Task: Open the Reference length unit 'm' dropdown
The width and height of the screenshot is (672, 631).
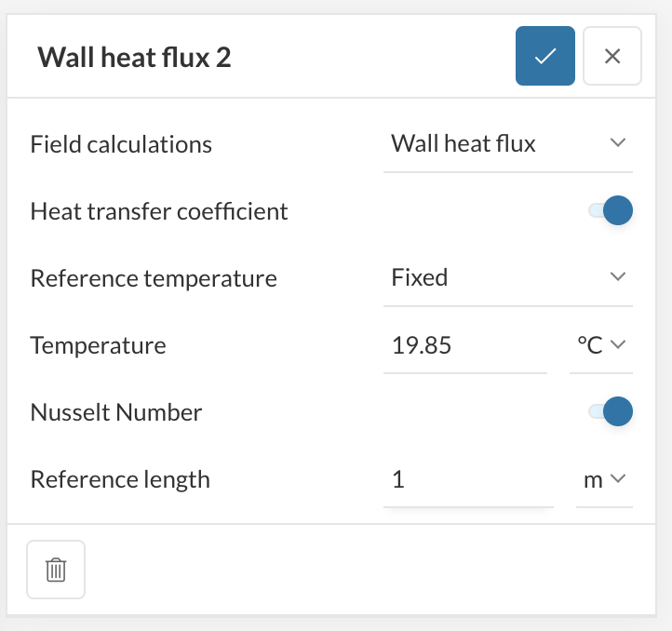Action: [x=604, y=480]
